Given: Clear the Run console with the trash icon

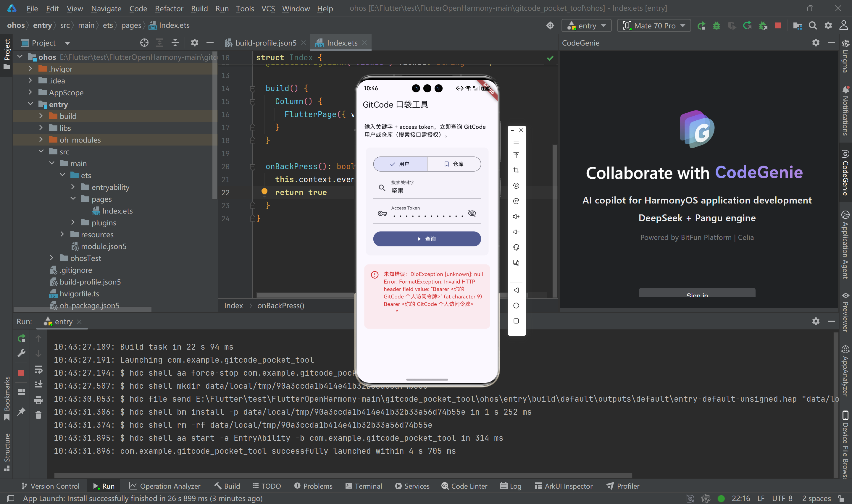Looking at the screenshot, I should (38, 415).
